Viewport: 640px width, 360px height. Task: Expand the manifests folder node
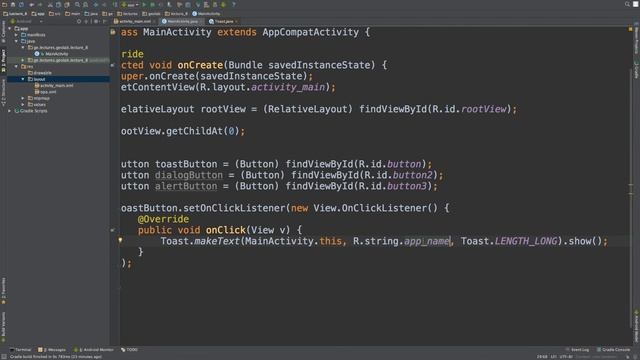pos(17,35)
